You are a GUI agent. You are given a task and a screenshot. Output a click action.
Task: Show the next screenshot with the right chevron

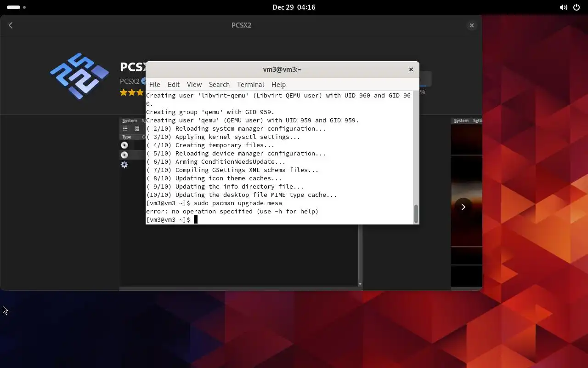(463, 207)
